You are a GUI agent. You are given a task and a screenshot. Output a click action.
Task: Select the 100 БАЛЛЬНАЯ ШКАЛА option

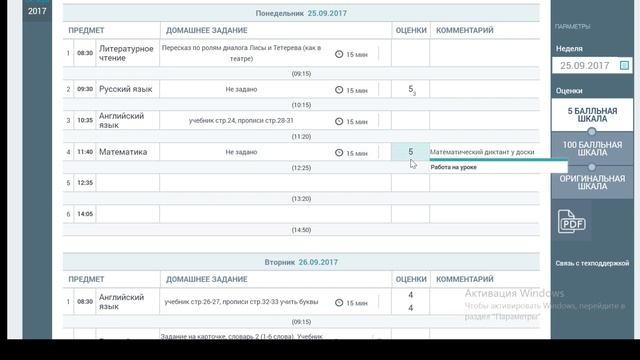click(x=592, y=149)
